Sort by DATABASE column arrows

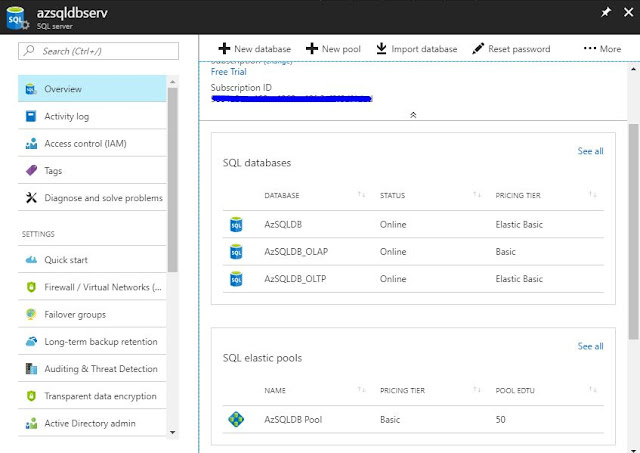pos(361,195)
